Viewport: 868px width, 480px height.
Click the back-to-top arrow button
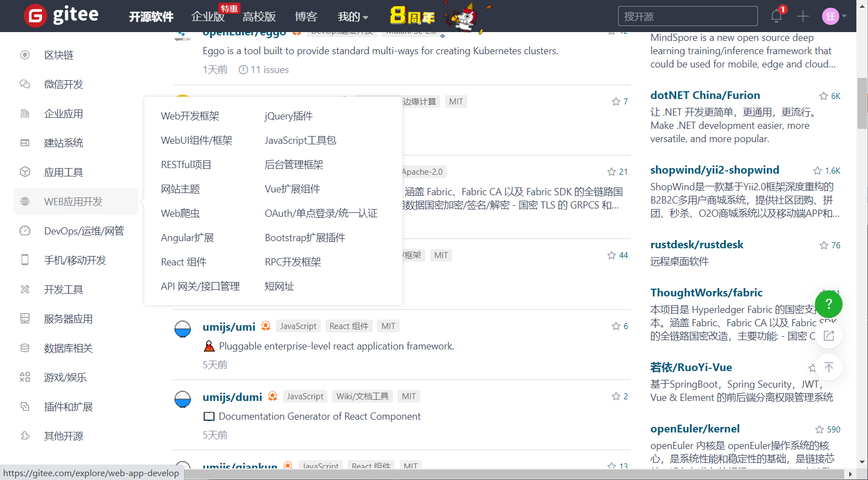coord(829,367)
